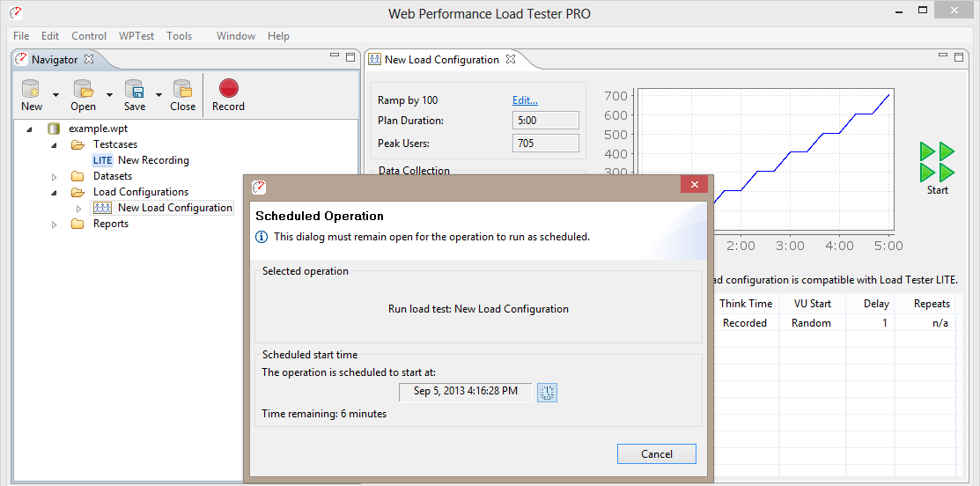Viewport: 980px width, 486px height.
Task: Click the n/a Repeats cell
Action: coord(925,323)
